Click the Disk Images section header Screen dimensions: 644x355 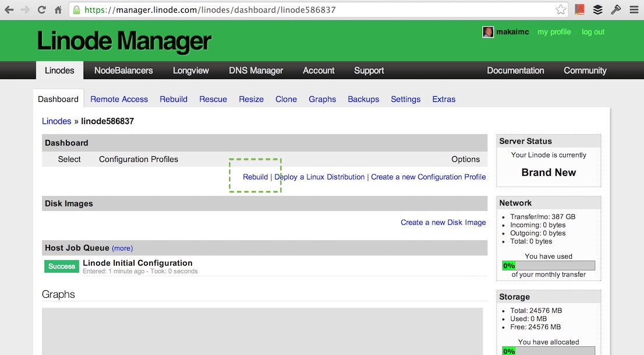264,203
